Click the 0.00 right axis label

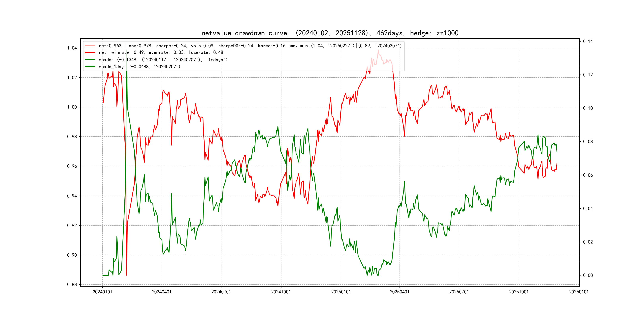[x=588, y=275]
